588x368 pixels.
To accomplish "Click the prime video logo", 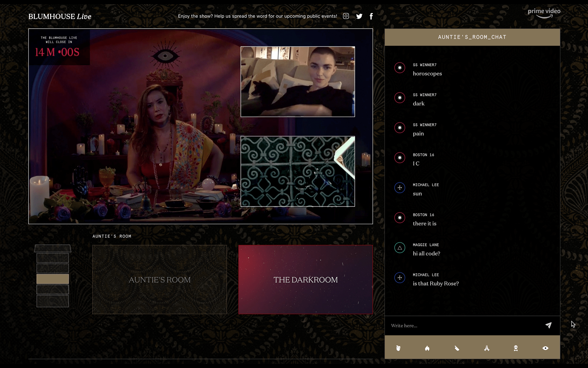I will [x=544, y=13].
